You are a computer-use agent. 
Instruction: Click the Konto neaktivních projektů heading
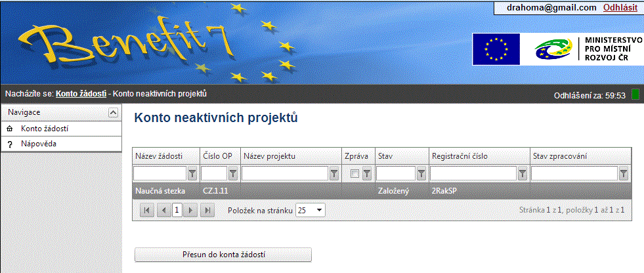tap(216, 117)
